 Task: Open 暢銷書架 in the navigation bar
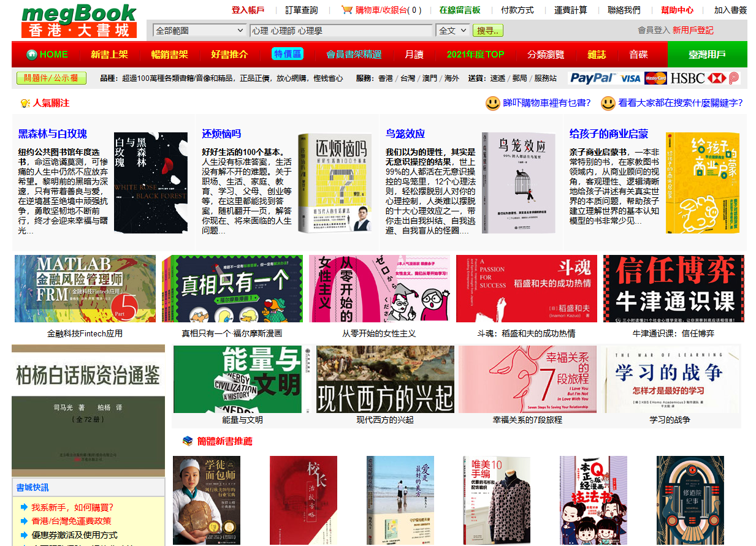170,55
